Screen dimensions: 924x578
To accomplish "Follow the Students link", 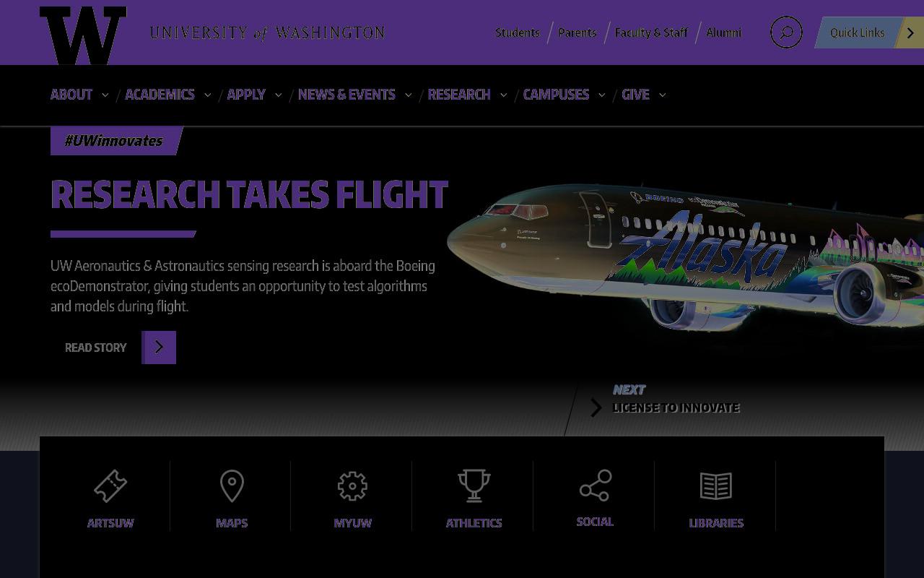I will (x=518, y=33).
